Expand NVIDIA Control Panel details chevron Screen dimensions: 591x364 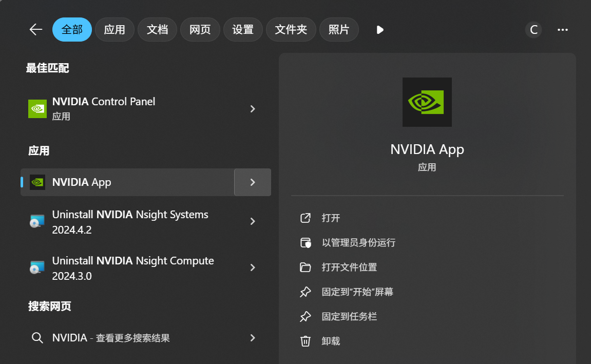point(253,109)
